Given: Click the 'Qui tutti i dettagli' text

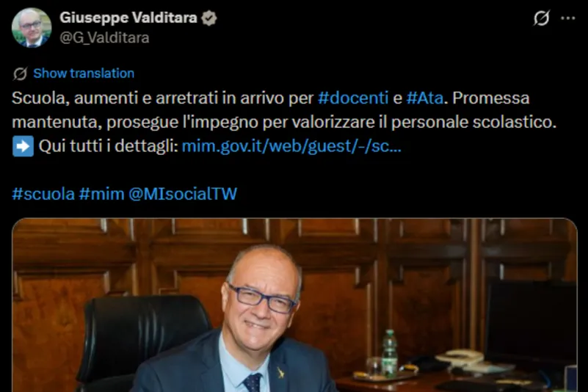Looking at the screenshot, I should (x=109, y=146).
